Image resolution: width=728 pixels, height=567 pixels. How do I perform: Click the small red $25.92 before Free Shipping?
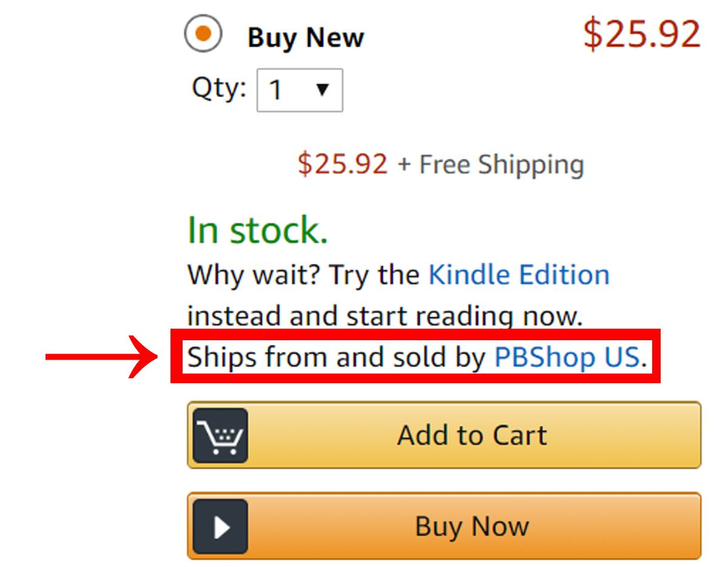tap(342, 164)
